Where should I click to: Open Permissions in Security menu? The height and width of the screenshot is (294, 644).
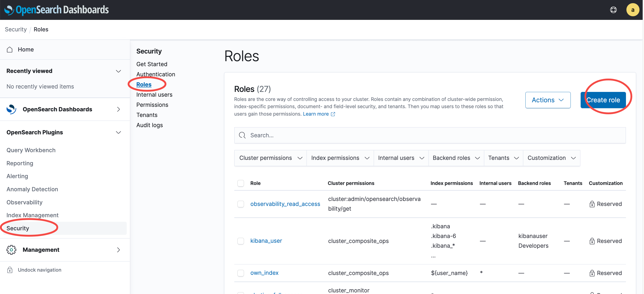click(x=152, y=105)
